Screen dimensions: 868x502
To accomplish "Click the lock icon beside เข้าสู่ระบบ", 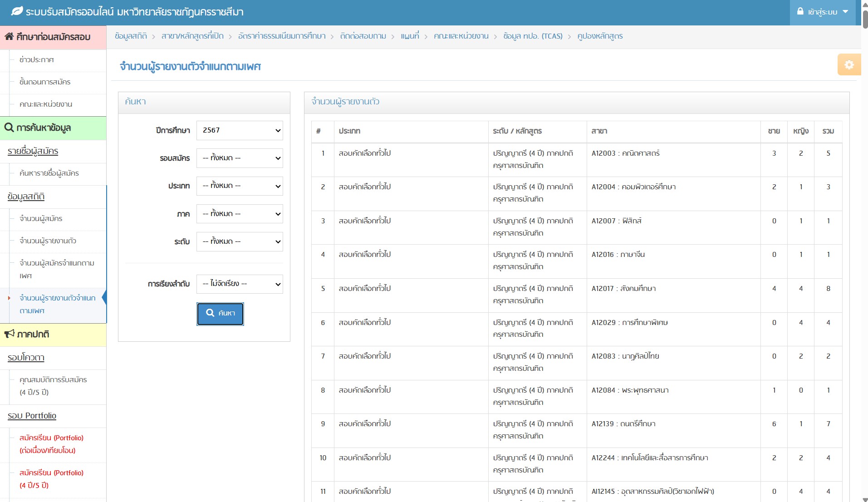I will pos(800,11).
